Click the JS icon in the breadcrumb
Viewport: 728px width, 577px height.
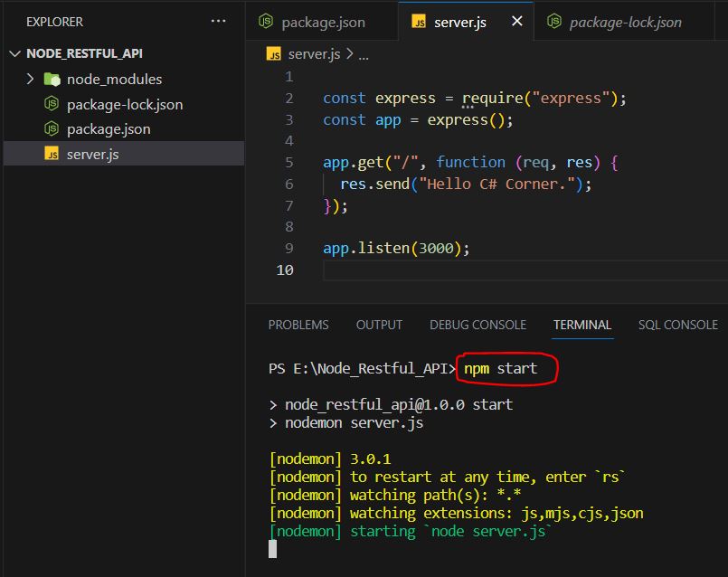pyautogui.click(x=273, y=54)
